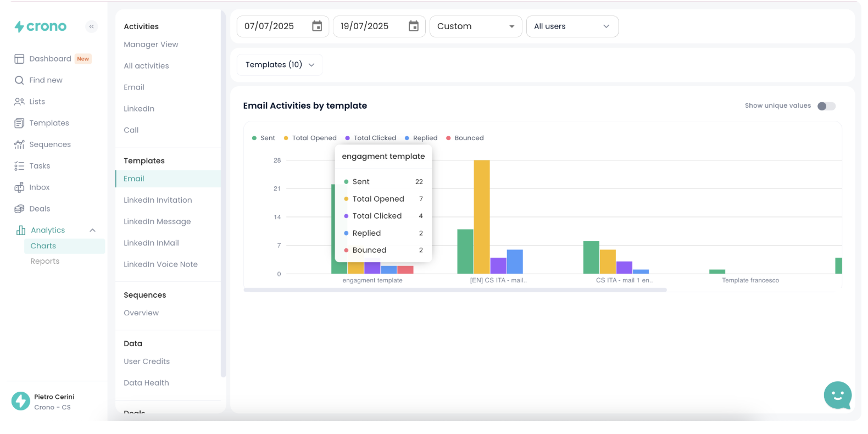Open Reports under Analytics
Image resolution: width=868 pixels, height=434 pixels.
tap(45, 261)
